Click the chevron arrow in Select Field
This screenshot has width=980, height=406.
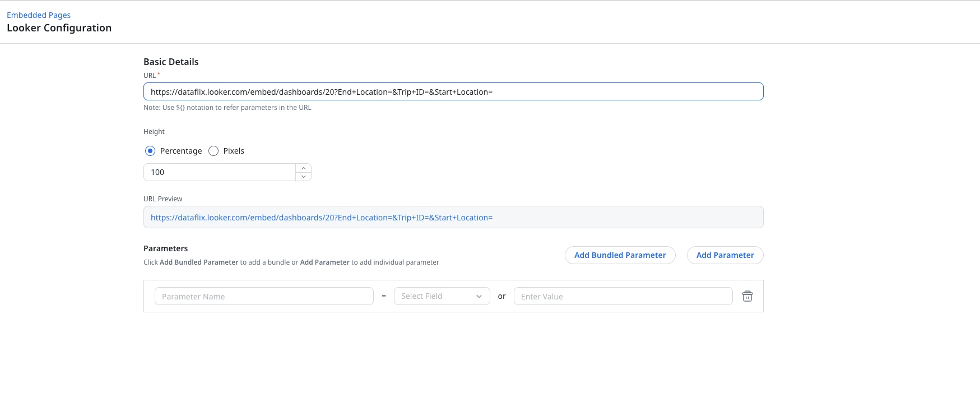(479, 296)
